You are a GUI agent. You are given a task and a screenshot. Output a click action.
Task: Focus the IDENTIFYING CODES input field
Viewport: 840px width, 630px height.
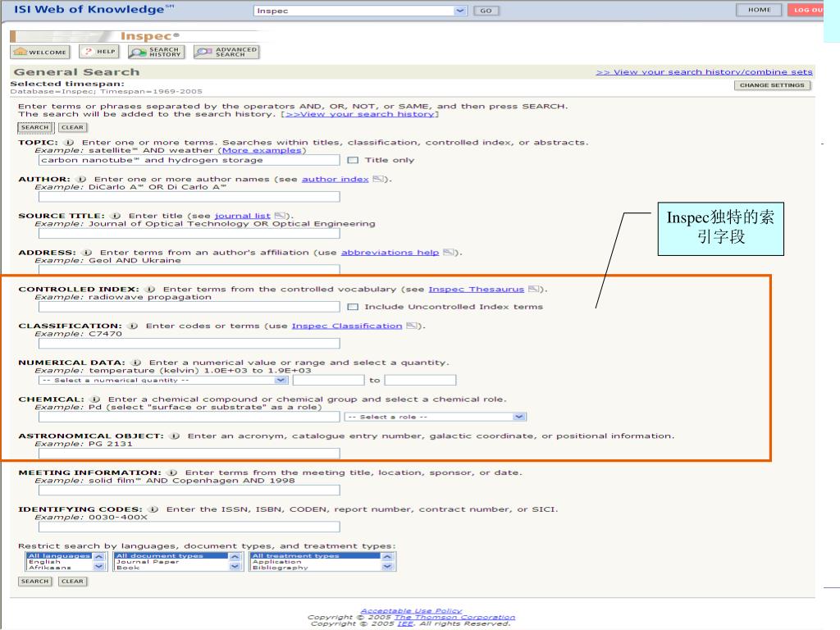[189, 527]
